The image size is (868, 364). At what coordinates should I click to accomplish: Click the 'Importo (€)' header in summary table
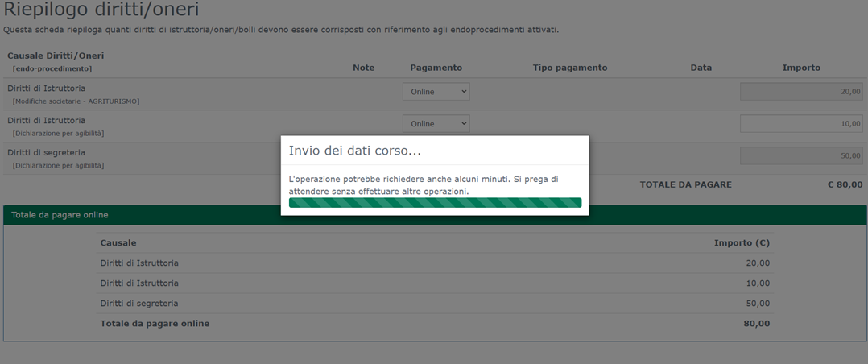[x=741, y=242]
